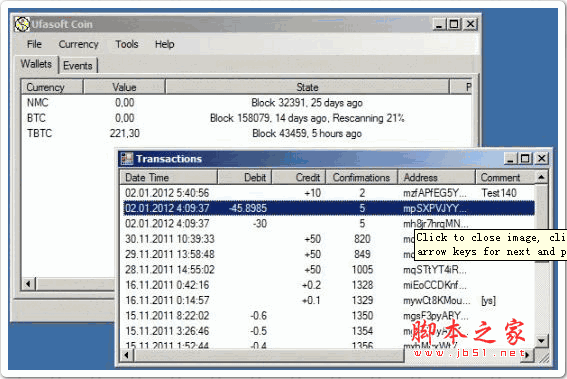The width and height of the screenshot is (567, 379).
Task: Click the Ufasoft Coin app icon
Action: [22, 25]
